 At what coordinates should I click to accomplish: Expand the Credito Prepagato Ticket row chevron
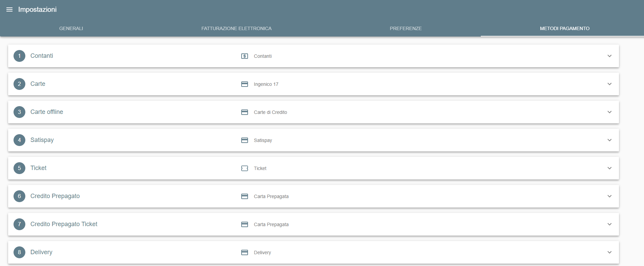point(610,224)
